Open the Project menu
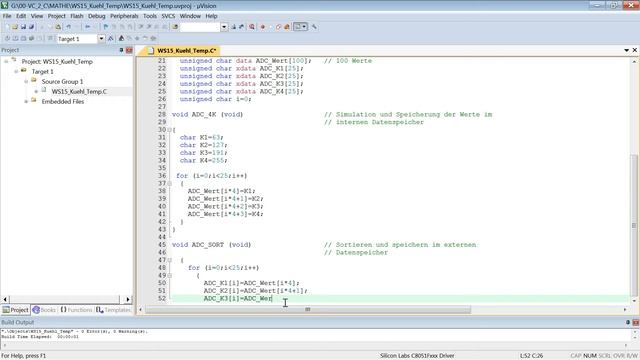Image resolution: width=640 pixels, height=360 pixels. pos(56,16)
